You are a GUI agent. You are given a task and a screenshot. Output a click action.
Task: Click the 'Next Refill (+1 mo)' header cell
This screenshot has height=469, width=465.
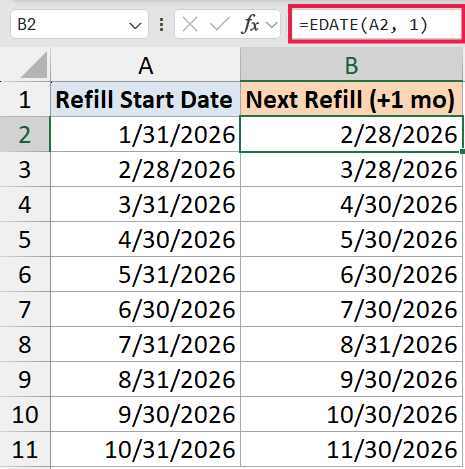(x=351, y=99)
